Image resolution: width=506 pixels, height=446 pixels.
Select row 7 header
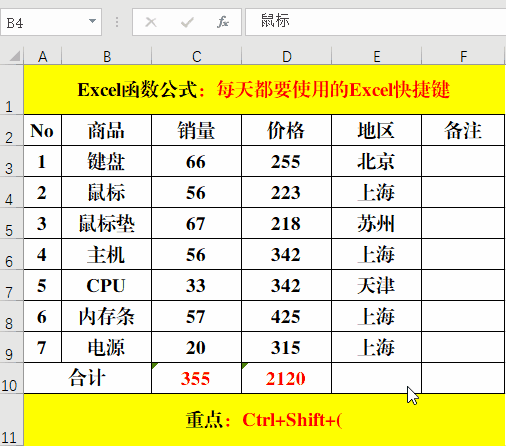click(11, 285)
